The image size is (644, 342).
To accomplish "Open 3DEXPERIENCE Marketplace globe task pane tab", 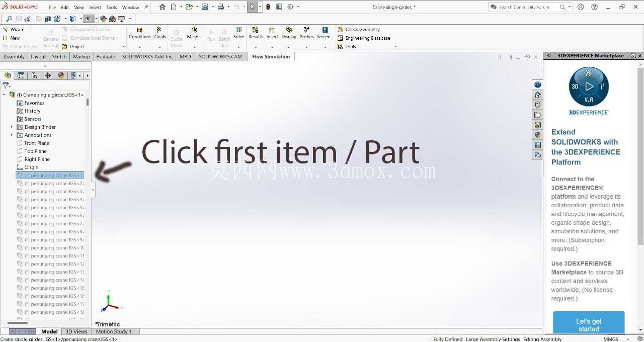I will point(538,84).
